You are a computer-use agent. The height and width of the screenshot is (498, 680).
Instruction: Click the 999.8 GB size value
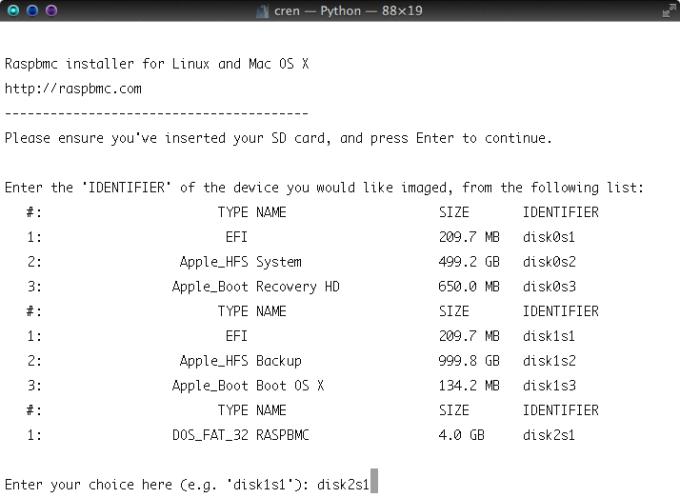click(469, 361)
